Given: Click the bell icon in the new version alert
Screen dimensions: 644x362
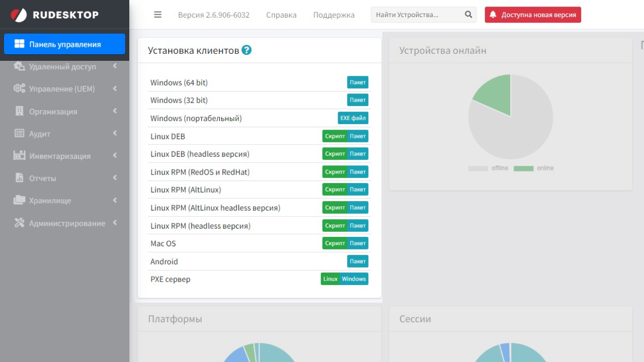Looking at the screenshot, I should (493, 15).
